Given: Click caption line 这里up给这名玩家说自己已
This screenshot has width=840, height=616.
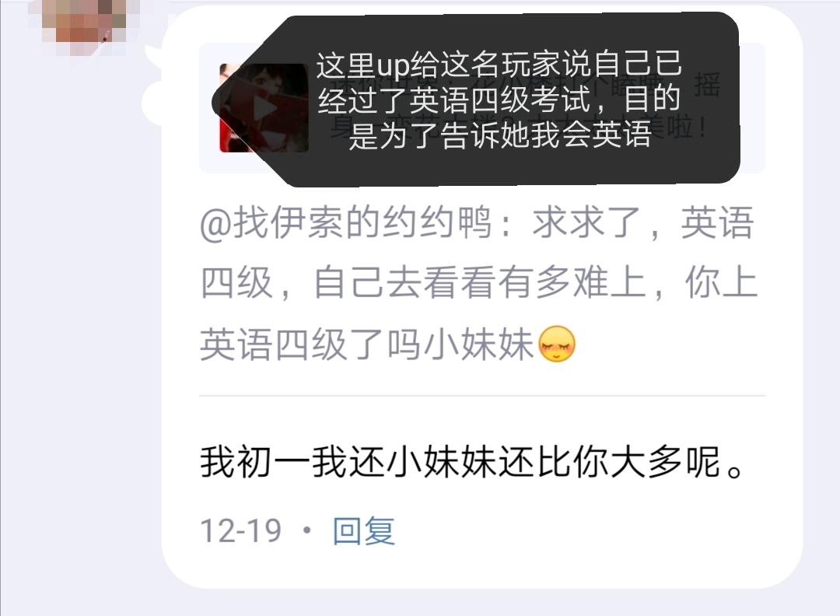Looking at the screenshot, I should coord(499,65).
